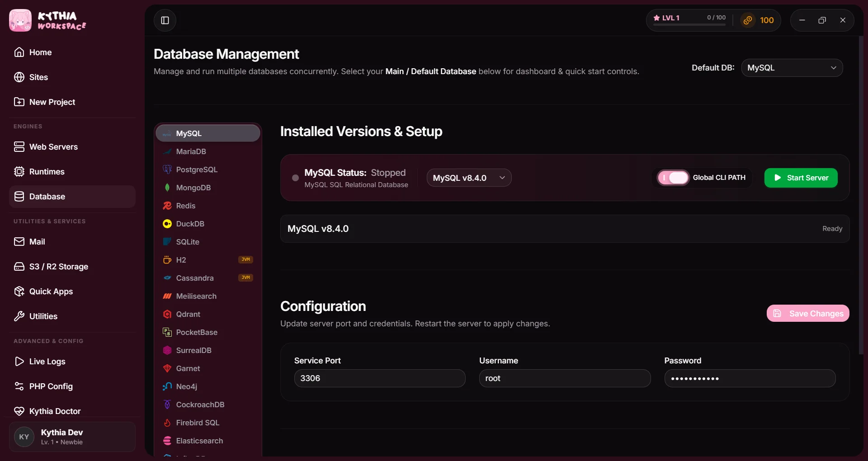View Live Logs
The image size is (868, 461).
tap(72, 362)
